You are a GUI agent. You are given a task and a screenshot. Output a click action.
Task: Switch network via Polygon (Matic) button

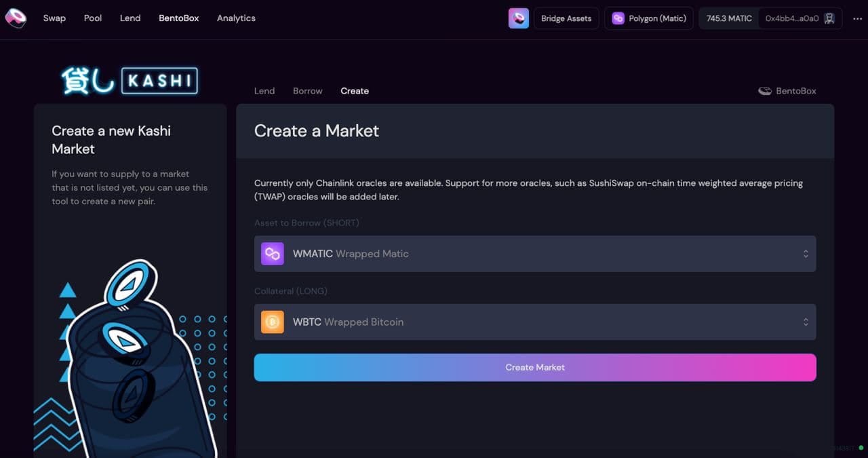[x=649, y=18]
